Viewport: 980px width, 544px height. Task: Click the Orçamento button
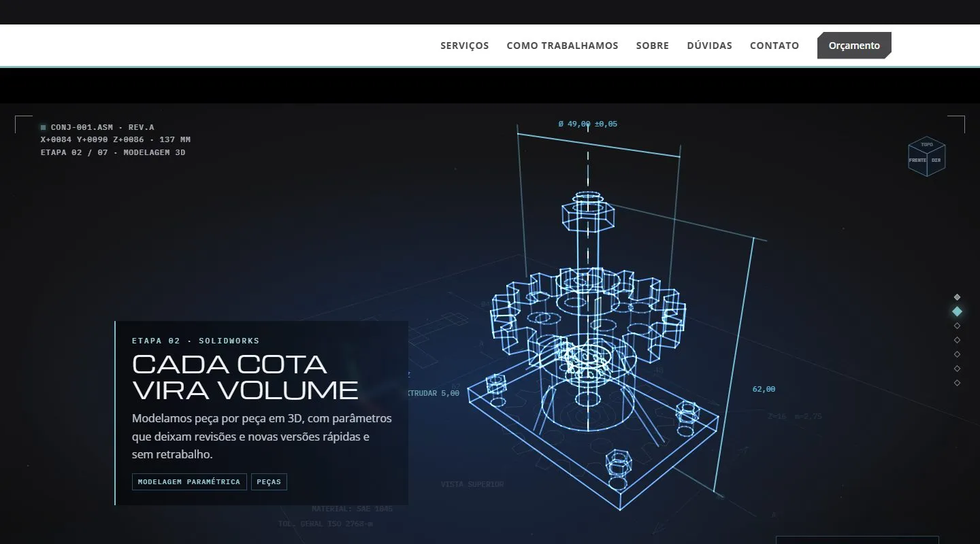(854, 46)
